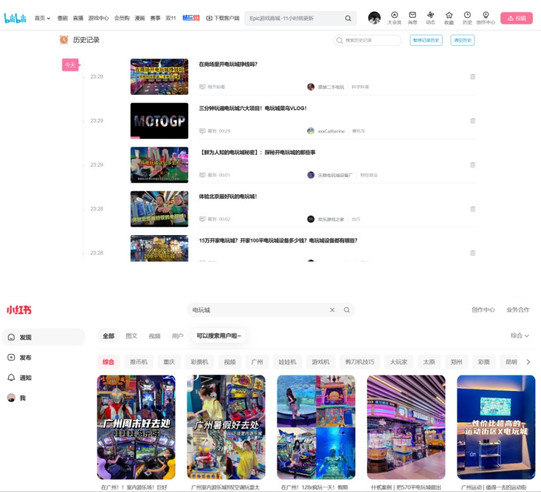Switch to the 视频 results tab
The width and height of the screenshot is (541, 492).
tap(154, 336)
